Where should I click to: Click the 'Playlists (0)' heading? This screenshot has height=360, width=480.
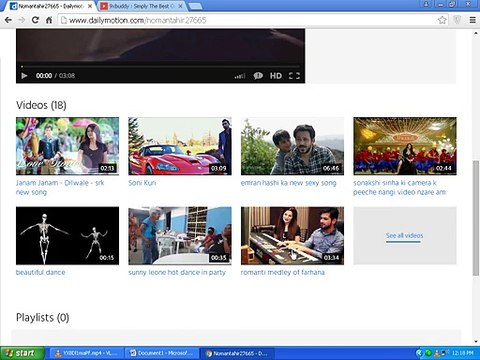click(x=43, y=317)
